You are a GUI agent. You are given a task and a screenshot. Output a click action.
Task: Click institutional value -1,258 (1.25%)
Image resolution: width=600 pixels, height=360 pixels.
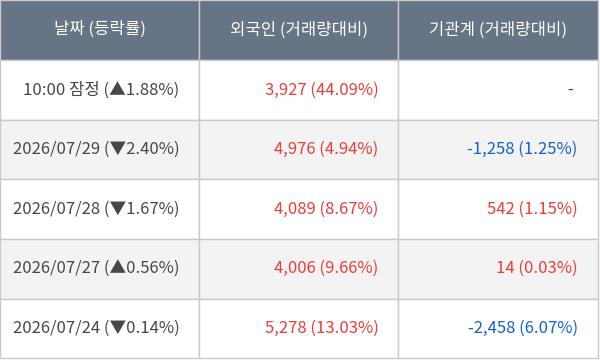pos(522,148)
